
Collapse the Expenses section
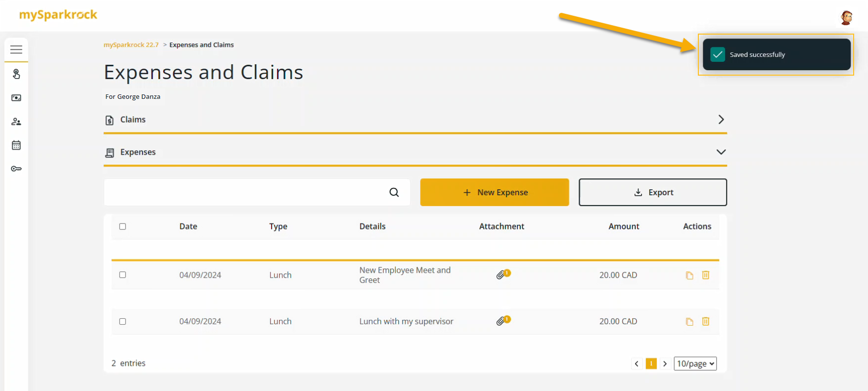[721, 152]
